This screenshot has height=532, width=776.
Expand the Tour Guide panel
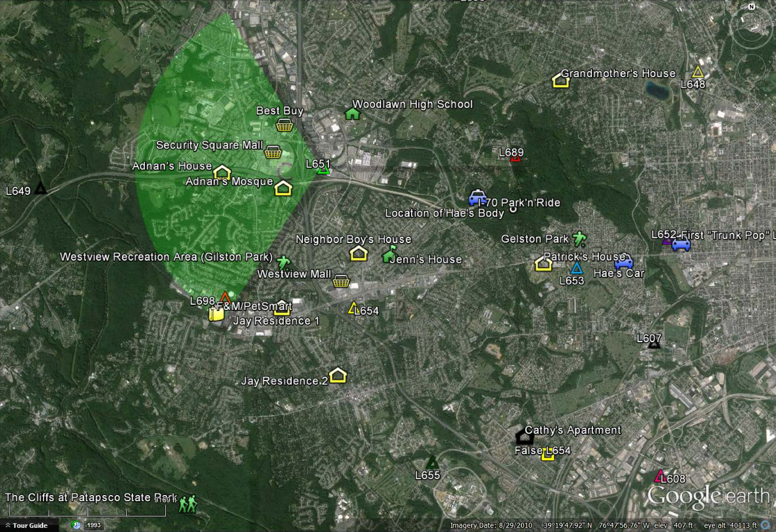click(26, 525)
